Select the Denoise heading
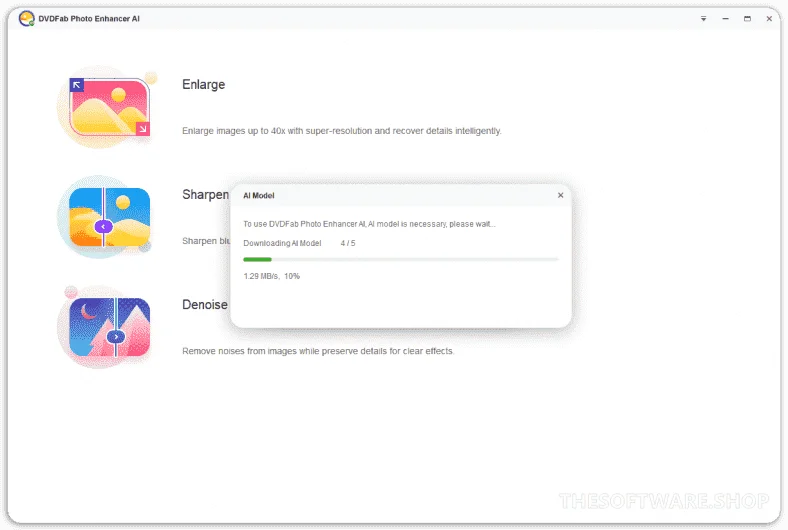 tap(205, 304)
